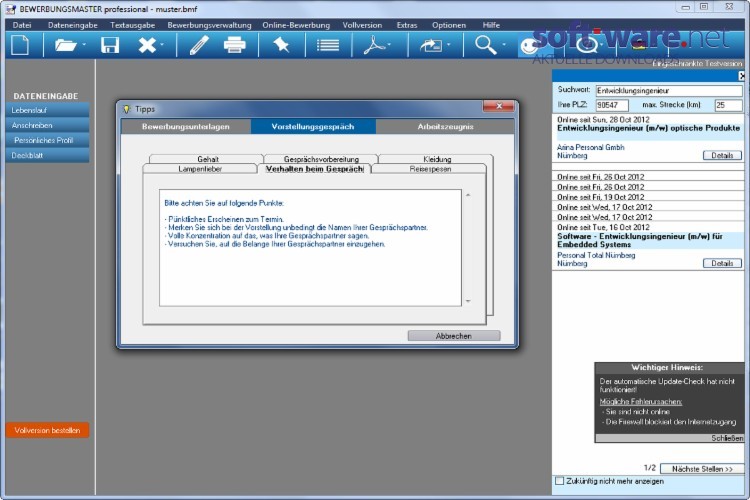Screen dimensions: 750x500
Task: Select 'Software - Entwicklungsingenieur' Embedded Systems listing
Action: click(641, 240)
